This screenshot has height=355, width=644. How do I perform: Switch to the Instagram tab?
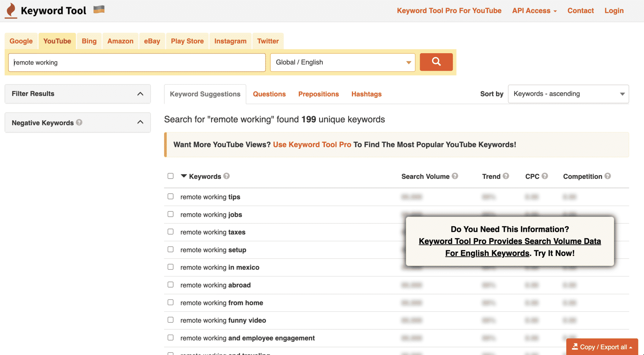coord(230,41)
